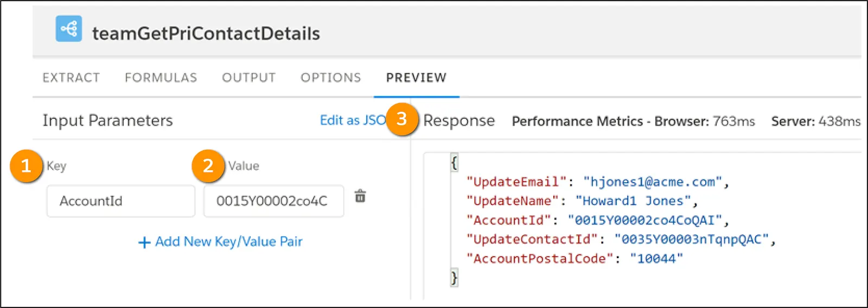Switch to the EXTRACT tab
The height and width of the screenshot is (308, 868).
pos(71,78)
